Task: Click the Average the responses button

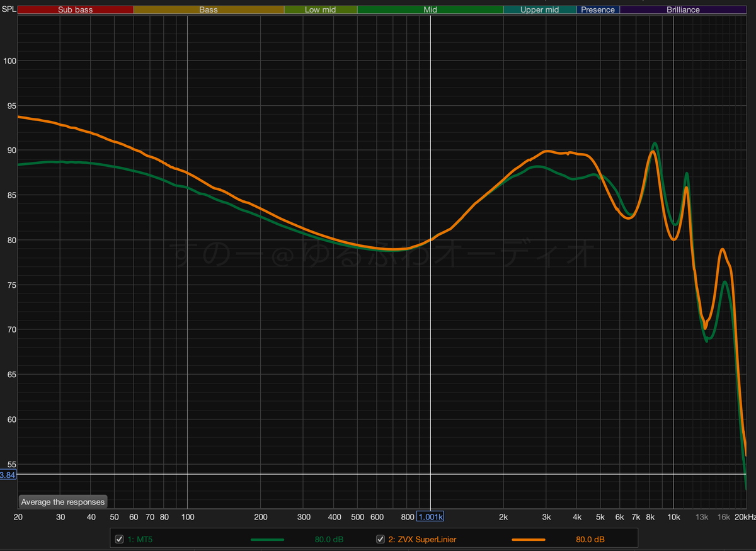Action: (63, 502)
